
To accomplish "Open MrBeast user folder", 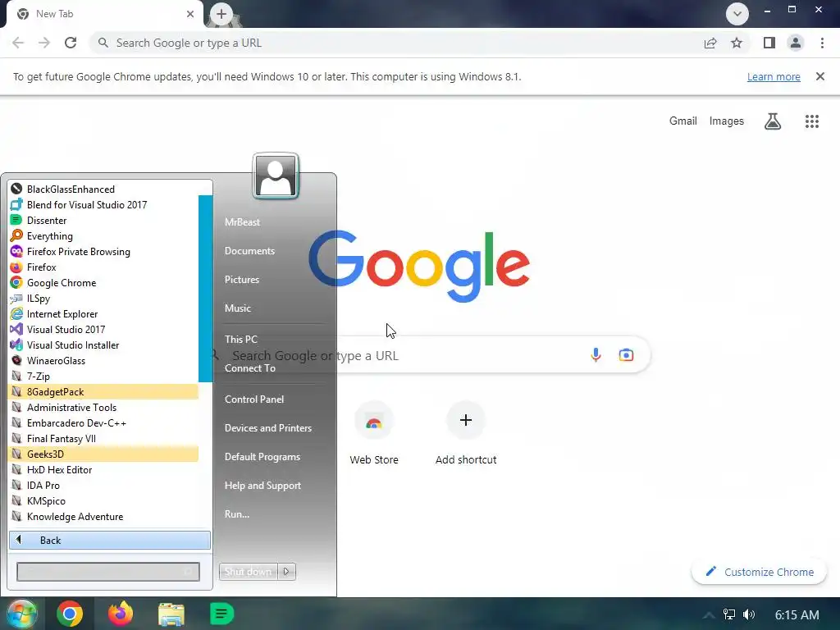I will click(x=242, y=221).
